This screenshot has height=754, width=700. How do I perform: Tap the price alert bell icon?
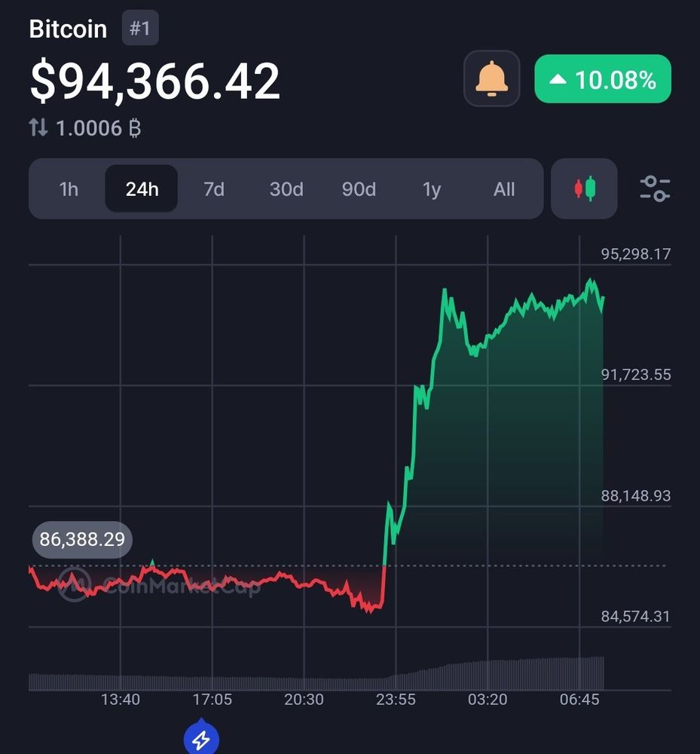click(x=491, y=78)
